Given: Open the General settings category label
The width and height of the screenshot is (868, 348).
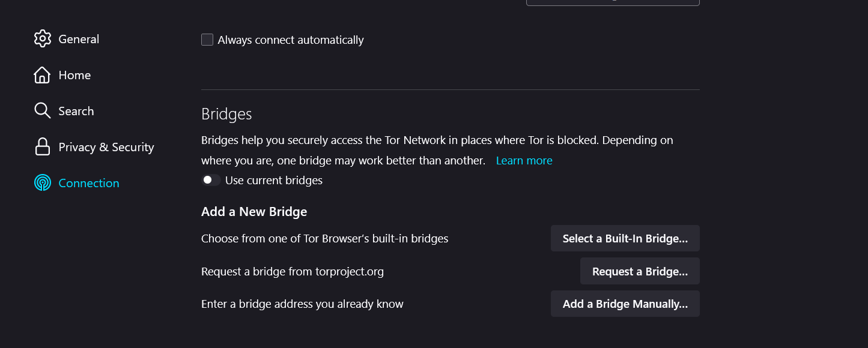Looking at the screenshot, I should click(x=79, y=39).
